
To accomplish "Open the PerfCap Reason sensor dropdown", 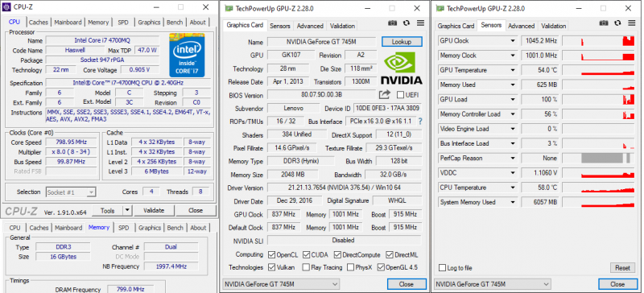I will click(x=513, y=159).
